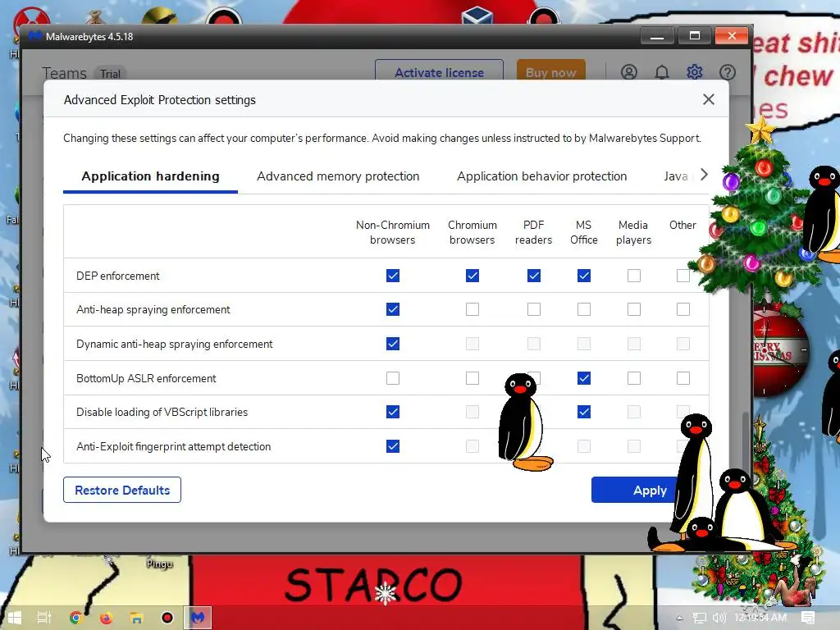Check Anti-heap spraying for Media players
Viewport: 840px width, 630px height.
point(634,309)
